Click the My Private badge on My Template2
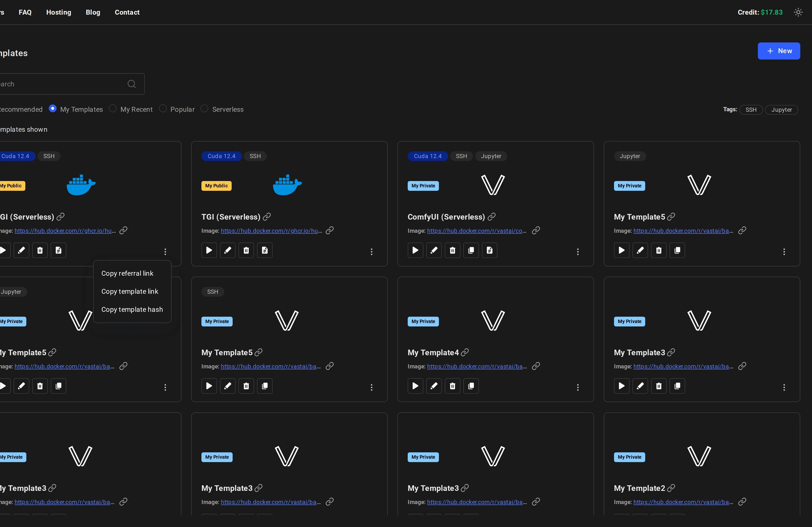Image resolution: width=812 pixels, height=527 pixels. (629, 457)
